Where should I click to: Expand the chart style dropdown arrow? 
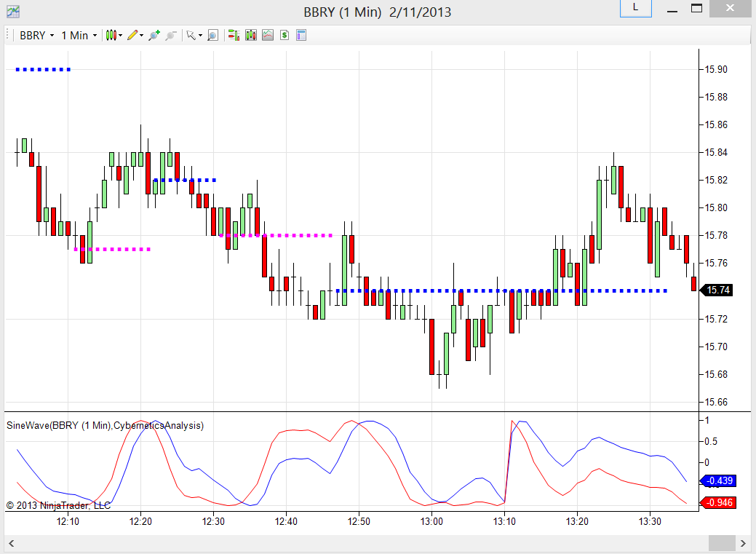(x=121, y=35)
